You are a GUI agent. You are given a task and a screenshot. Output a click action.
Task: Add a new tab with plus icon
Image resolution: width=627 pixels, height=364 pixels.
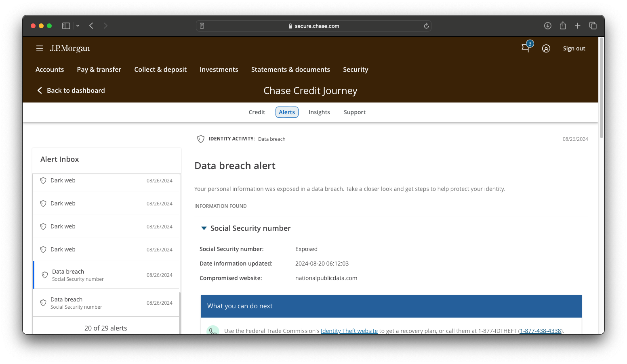[x=578, y=26]
